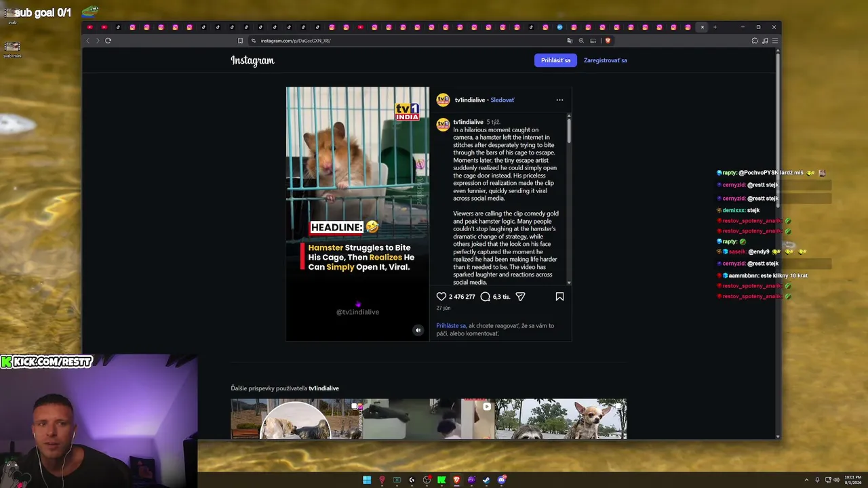Open the middle related post thumbnail
The image size is (868, 488).
429,419
